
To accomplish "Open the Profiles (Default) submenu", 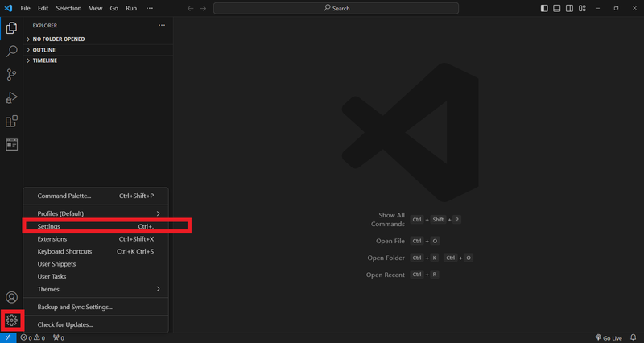I will pyautogui.click(x=96, y=213).
